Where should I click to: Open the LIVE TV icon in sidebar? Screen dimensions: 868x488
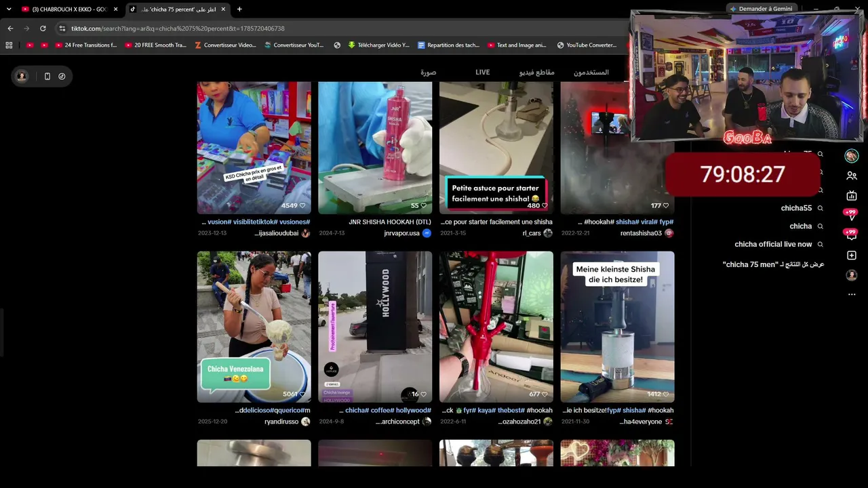[852, 196]
